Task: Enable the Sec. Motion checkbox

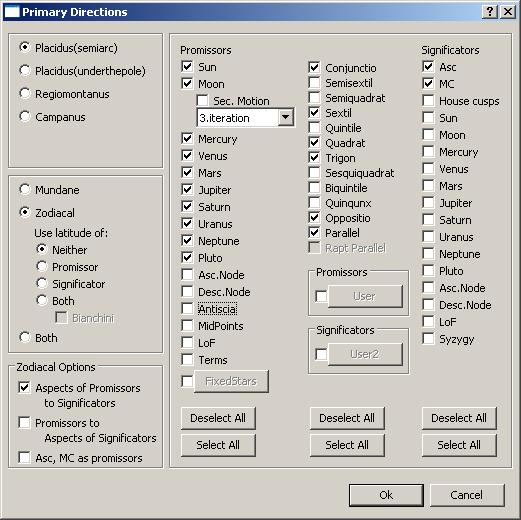Action: pos(202,100)
